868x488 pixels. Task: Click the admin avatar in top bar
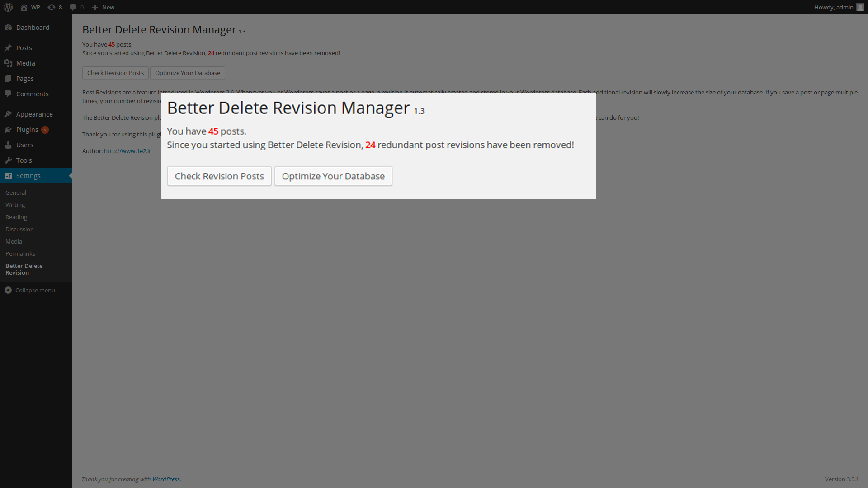point(860,7)
